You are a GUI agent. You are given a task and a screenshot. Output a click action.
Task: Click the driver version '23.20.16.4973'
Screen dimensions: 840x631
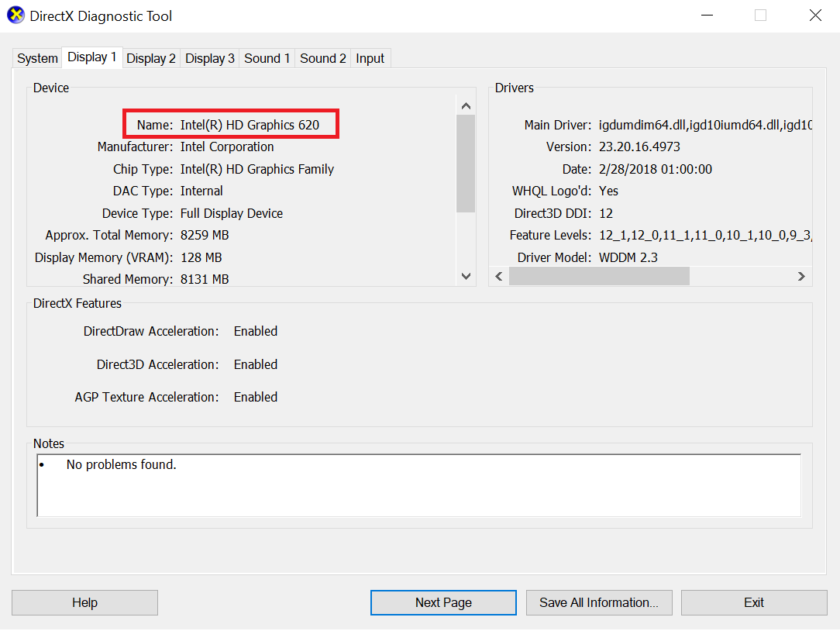[639, 147]
